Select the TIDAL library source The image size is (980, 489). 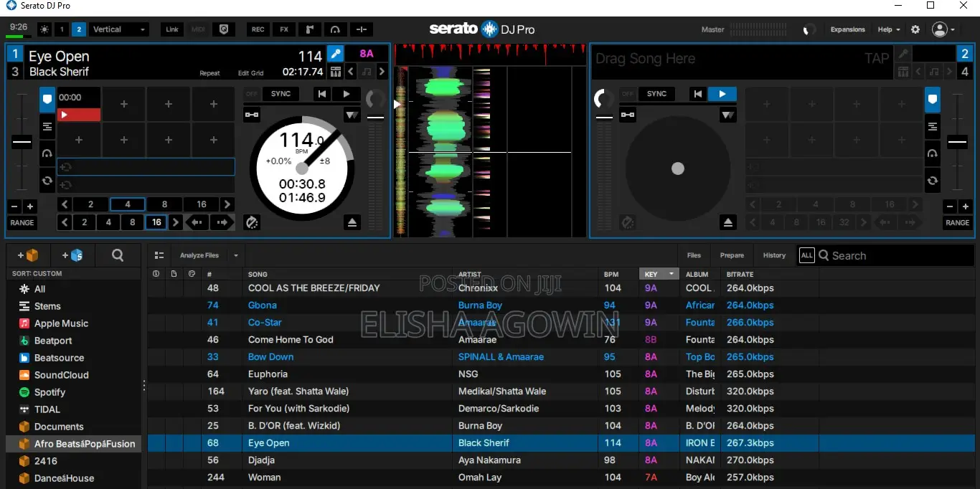pyautogui.click(x=47, y=409)
